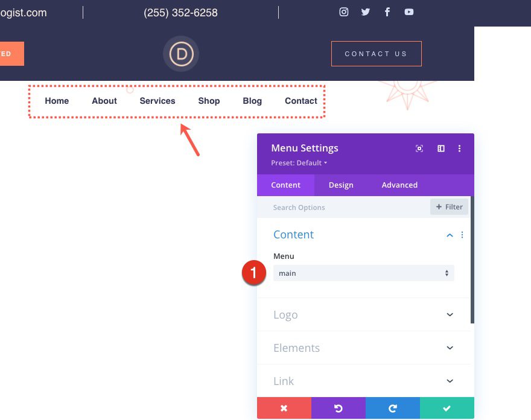Expand Menu Settings to fullscreen view

419,148
